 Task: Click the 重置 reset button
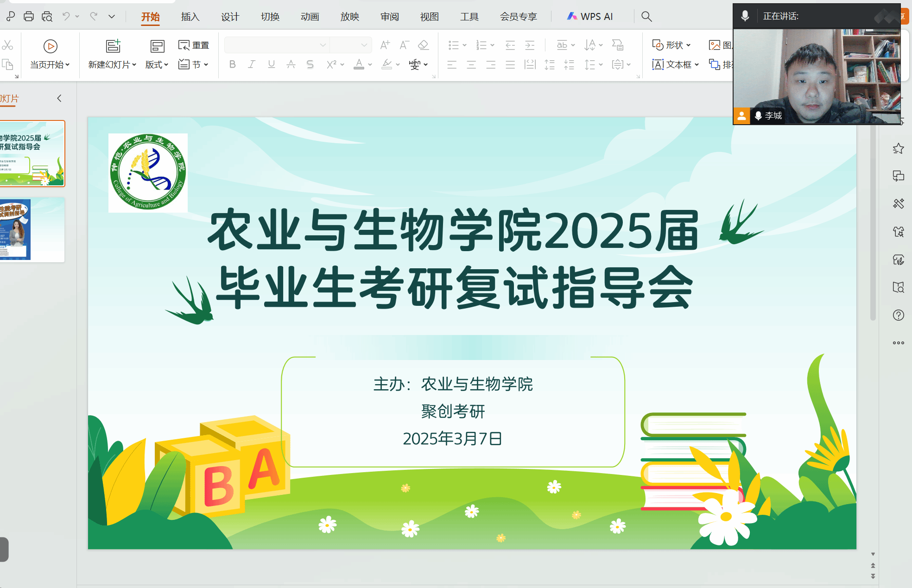point(194,45)
